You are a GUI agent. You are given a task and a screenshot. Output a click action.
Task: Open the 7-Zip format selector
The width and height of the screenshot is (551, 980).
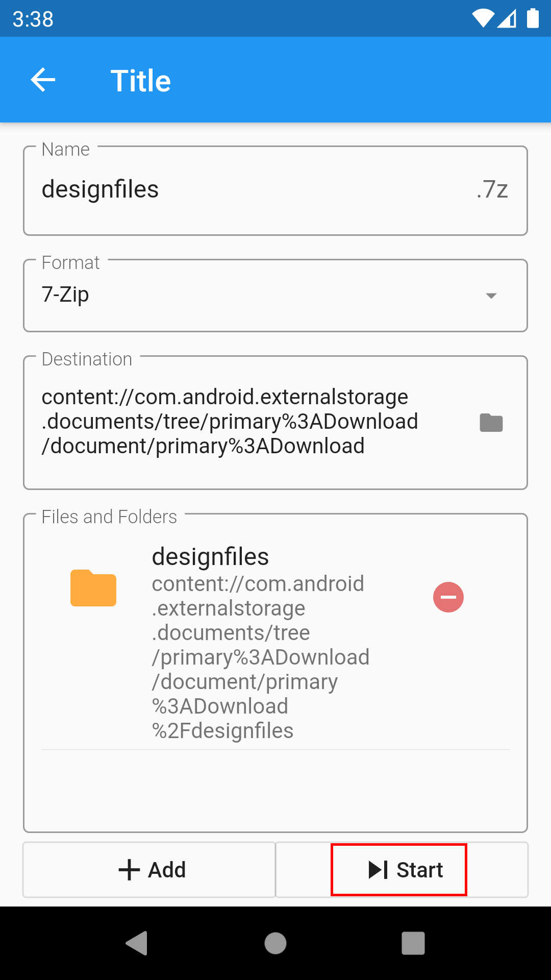[x=255, y=295]
